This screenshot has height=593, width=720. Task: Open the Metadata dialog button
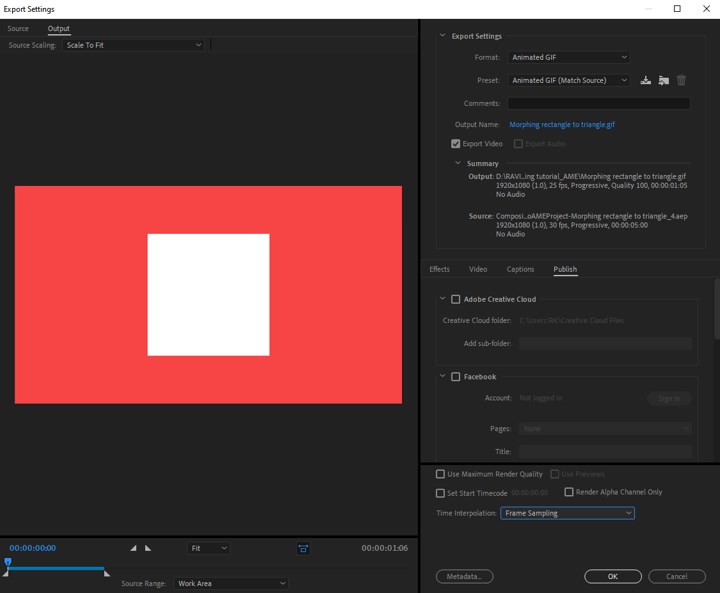pos(464,576)
